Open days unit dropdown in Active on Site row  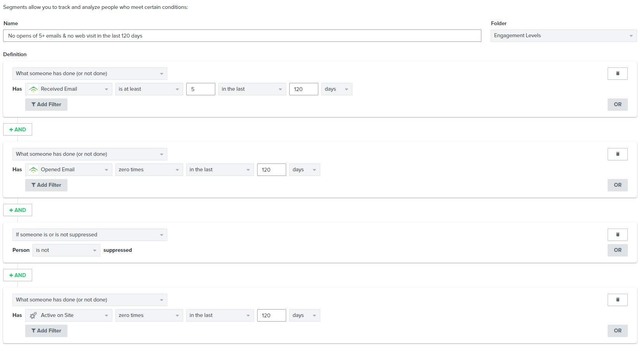point(304,315)
